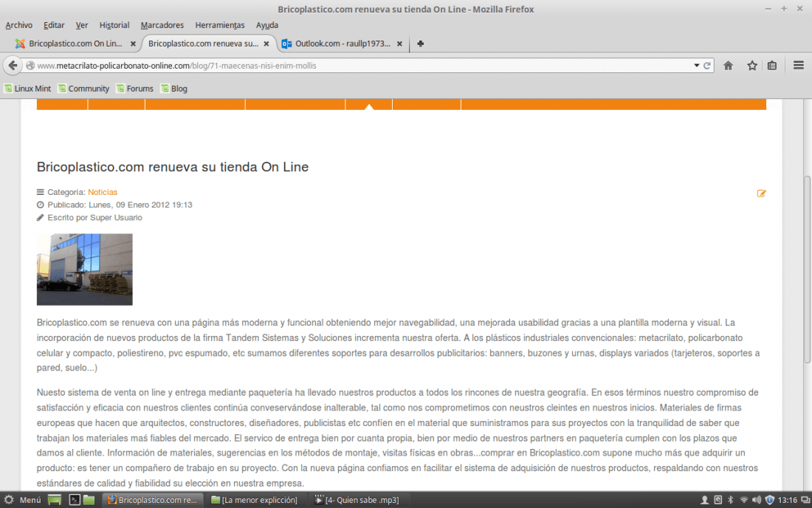Open the Linux Mint bookmark
812x508 pixels.
pos(28,89)
